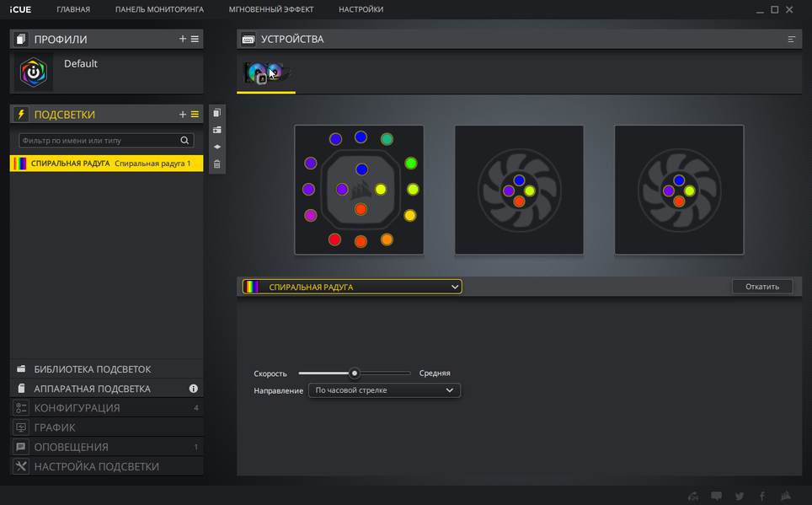Screen dimensions: 812x505
Task: Open the Профили hamburger menu
Action: point(195,39)
